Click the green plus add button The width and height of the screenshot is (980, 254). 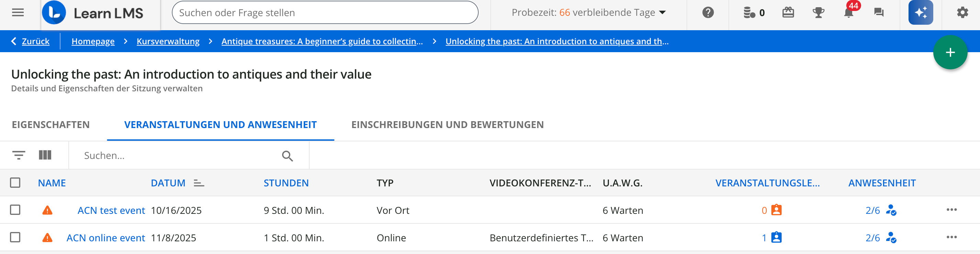pyautogui.click(x=950, y=53)
